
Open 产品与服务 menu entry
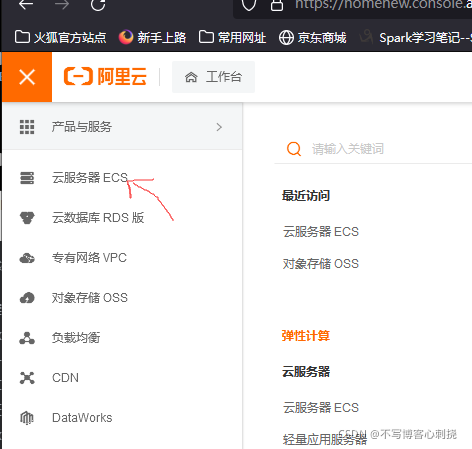coord(122,127)
